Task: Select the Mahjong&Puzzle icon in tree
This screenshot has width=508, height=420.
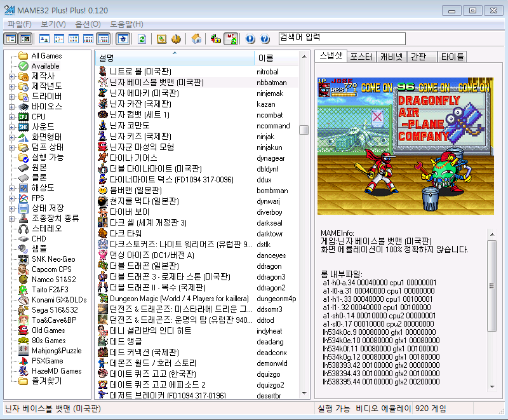Action: (x=23, y=351)
